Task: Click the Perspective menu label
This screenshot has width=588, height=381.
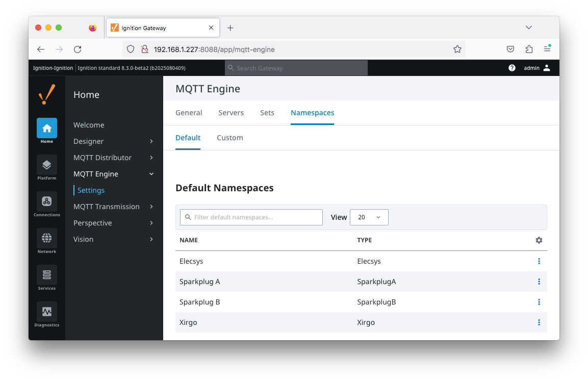Action: 93,223
